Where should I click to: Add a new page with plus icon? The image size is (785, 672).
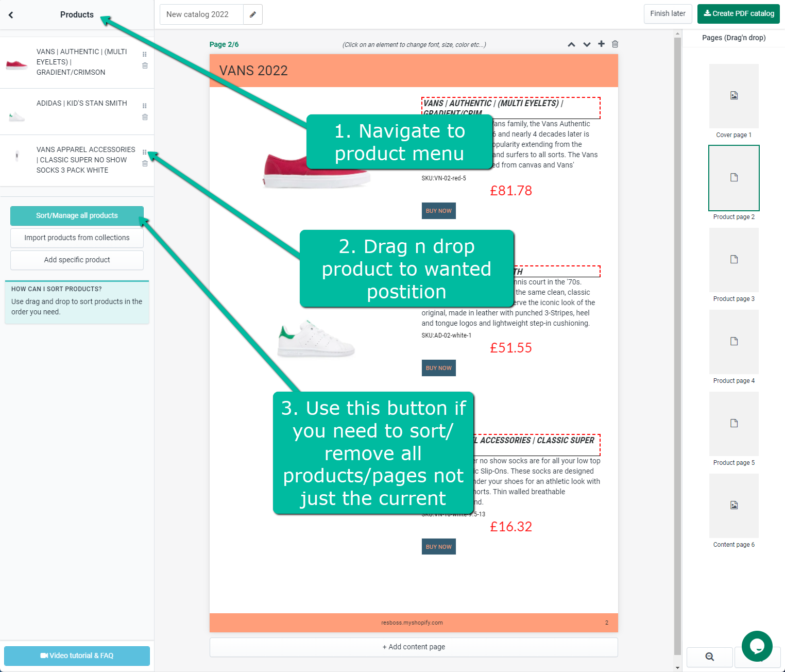click(x=601, y=44)
